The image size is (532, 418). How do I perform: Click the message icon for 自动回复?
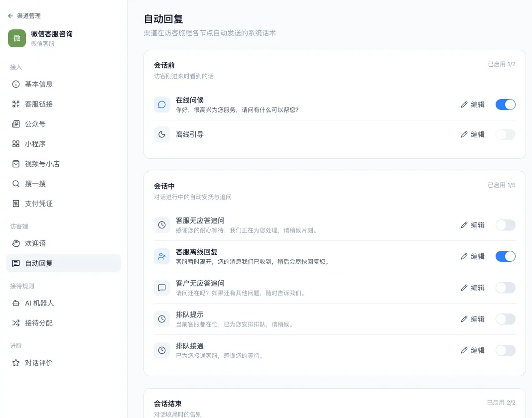point(16,263)
